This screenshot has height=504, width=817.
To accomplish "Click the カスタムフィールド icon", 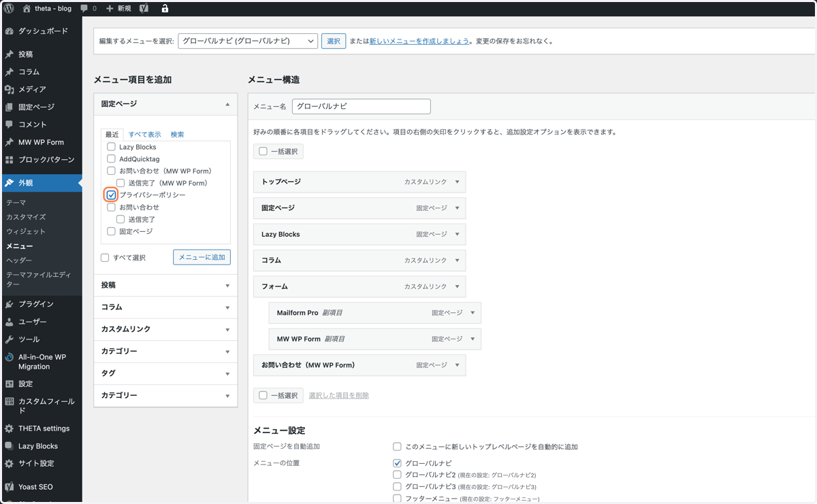I will click(9, 401).
